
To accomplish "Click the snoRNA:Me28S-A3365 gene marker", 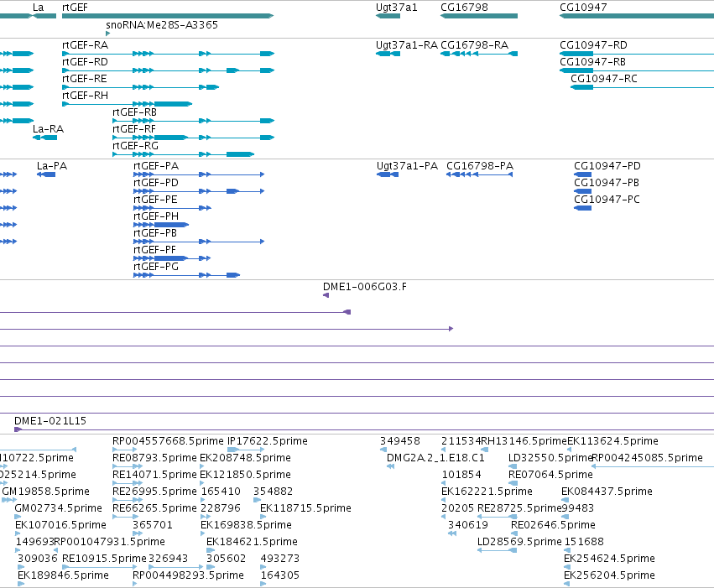I will pos(108,34).
